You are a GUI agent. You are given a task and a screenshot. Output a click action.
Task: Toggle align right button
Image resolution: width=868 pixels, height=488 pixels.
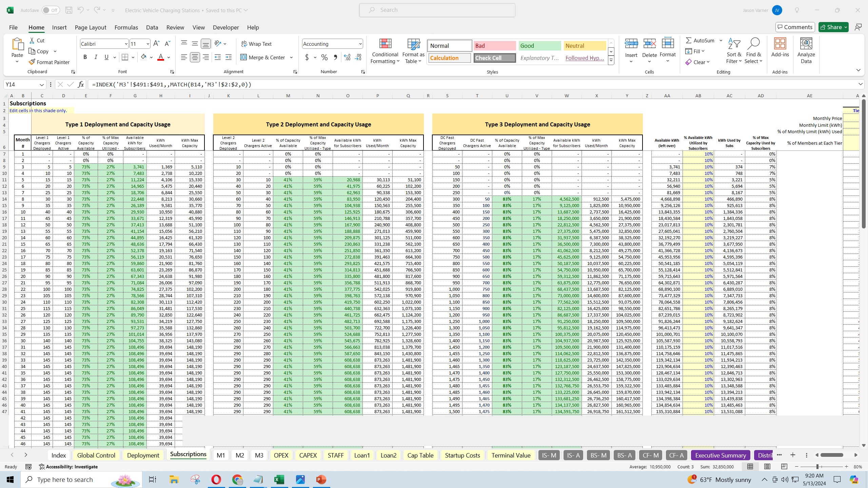point(206,57)
